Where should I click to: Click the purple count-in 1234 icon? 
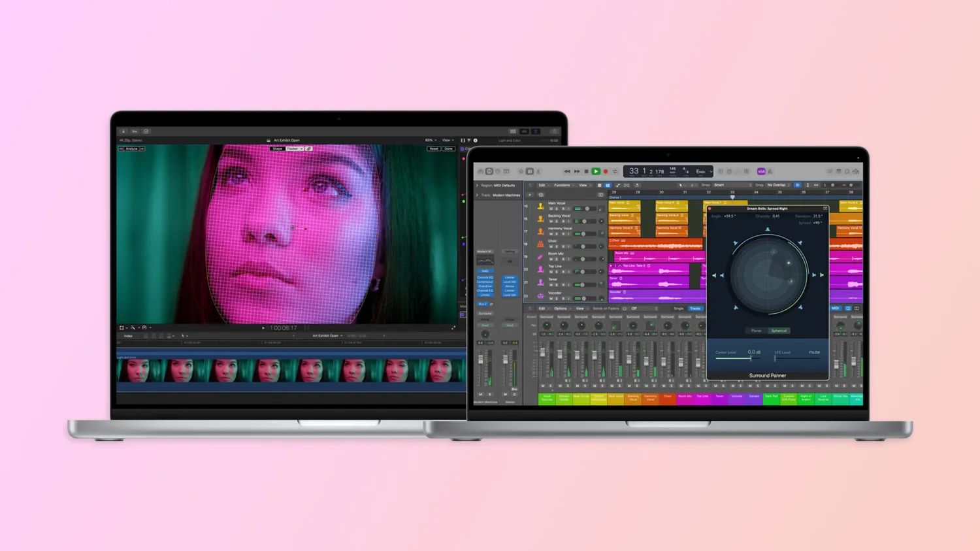(761, 171)
